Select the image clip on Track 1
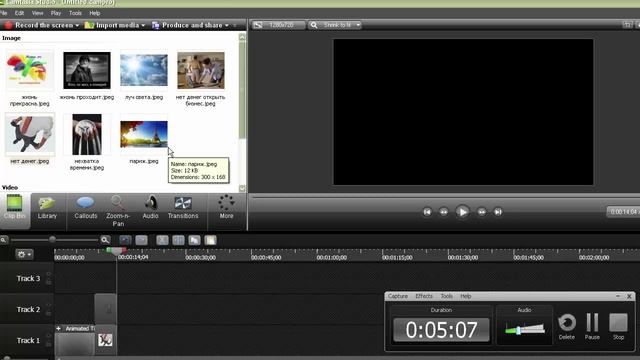640x360 pixels. [105, 340]
